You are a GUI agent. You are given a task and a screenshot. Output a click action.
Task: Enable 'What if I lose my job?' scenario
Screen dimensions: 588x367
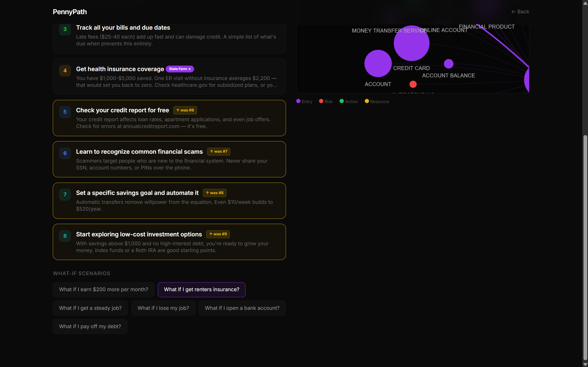(x=163, y=308)
